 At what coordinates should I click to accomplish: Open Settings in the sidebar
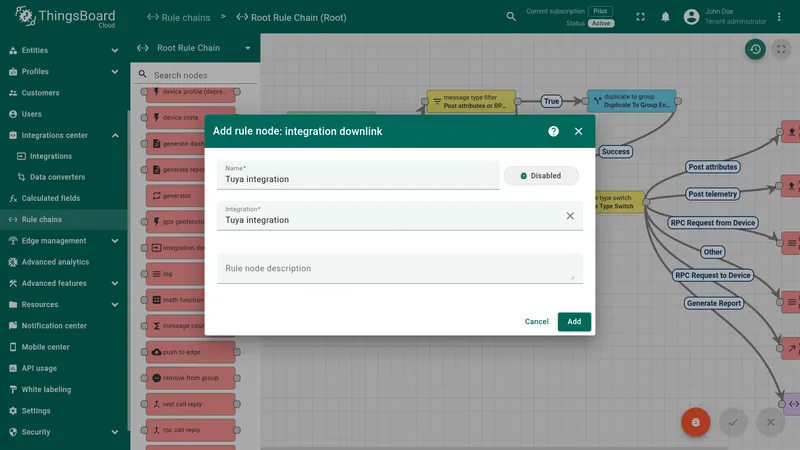tap(63, 411)
